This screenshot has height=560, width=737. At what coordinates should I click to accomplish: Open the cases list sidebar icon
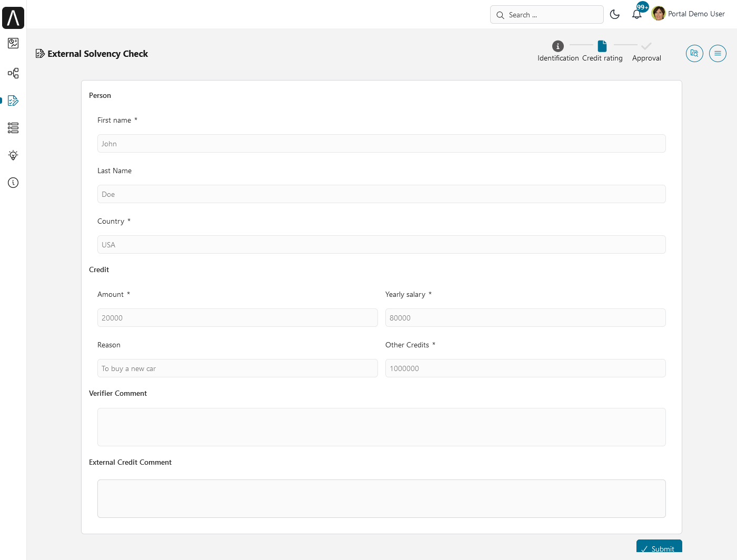coord(13,128)
